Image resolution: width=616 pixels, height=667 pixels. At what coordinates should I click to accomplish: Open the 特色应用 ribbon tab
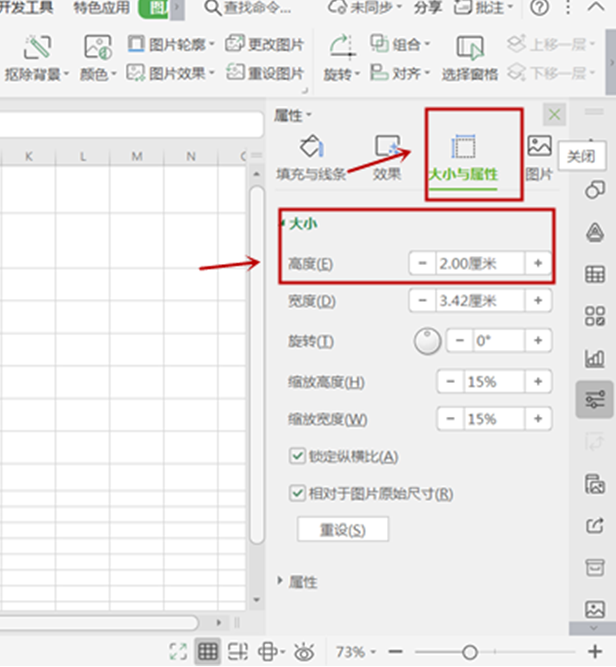click(102, 8)
